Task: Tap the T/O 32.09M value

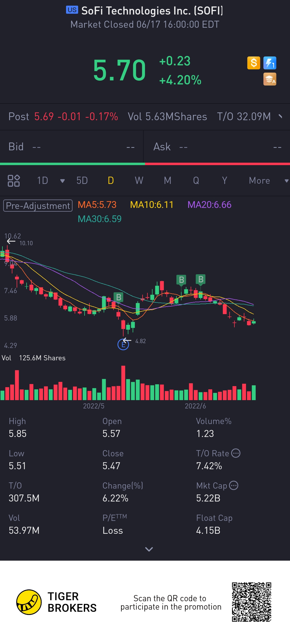Action: coord(244,116)
